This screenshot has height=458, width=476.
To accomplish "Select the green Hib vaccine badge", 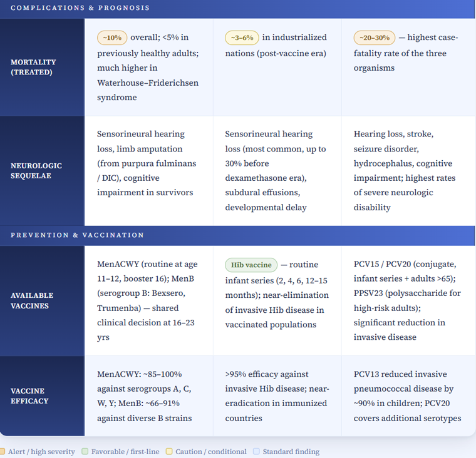I will (251, 265).
